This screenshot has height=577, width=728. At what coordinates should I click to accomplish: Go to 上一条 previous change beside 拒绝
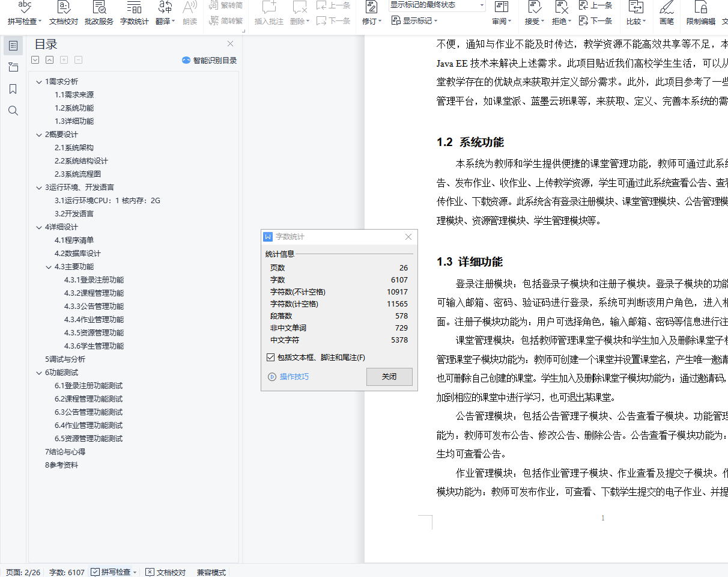595,5
